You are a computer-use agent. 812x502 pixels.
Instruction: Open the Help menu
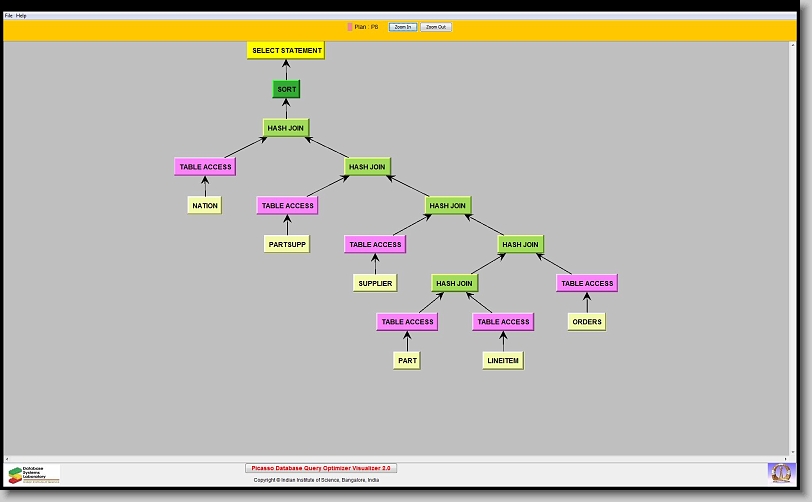point(21,16)
